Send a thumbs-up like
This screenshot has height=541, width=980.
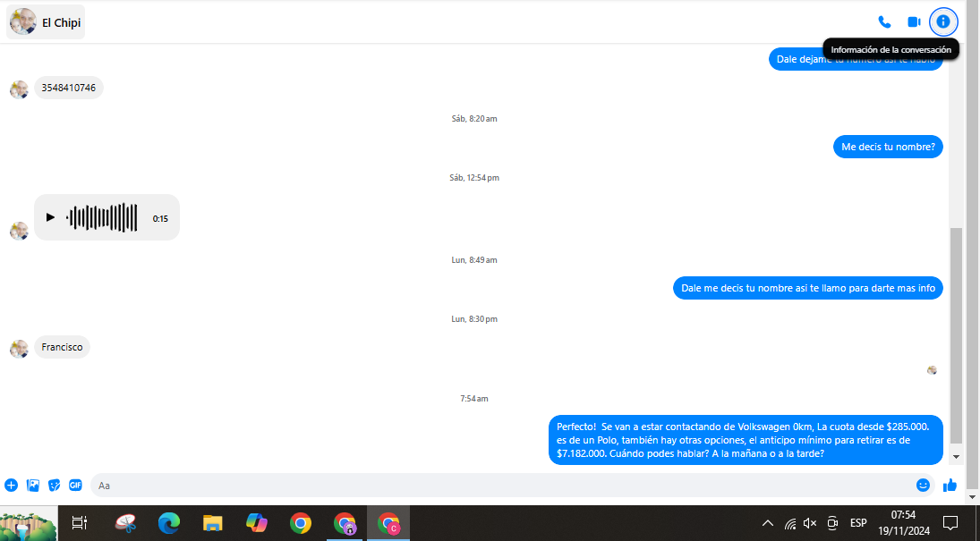point(950,486)
